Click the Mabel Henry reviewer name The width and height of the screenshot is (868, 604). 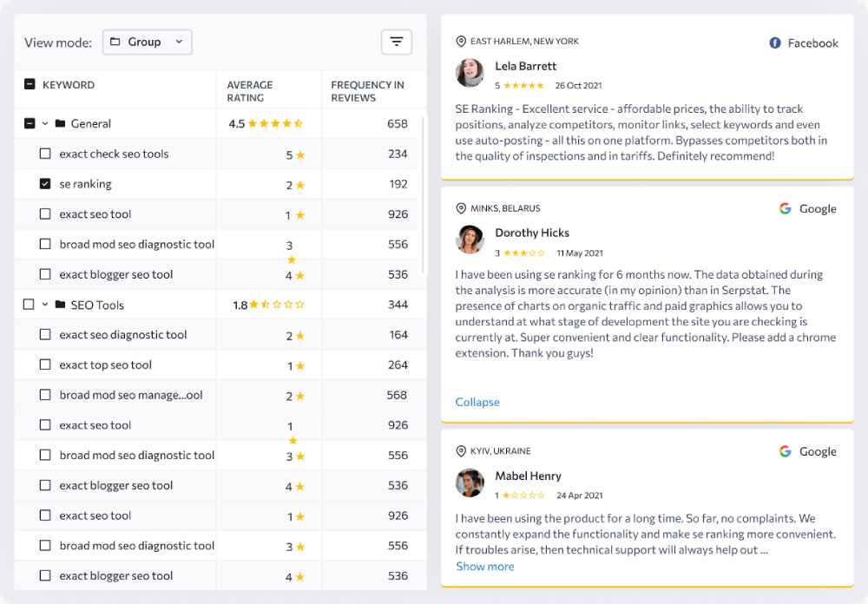(528, 476)
